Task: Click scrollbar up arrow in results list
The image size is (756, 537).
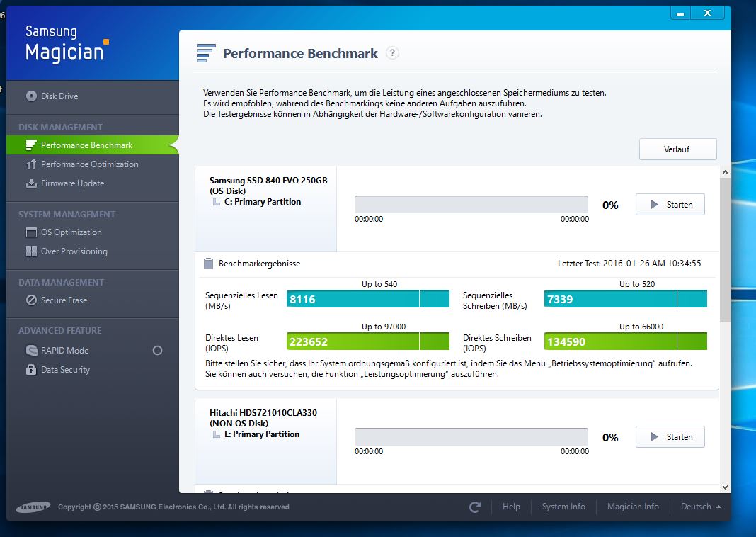Action: pyautogui.click(x=725, y=172)
